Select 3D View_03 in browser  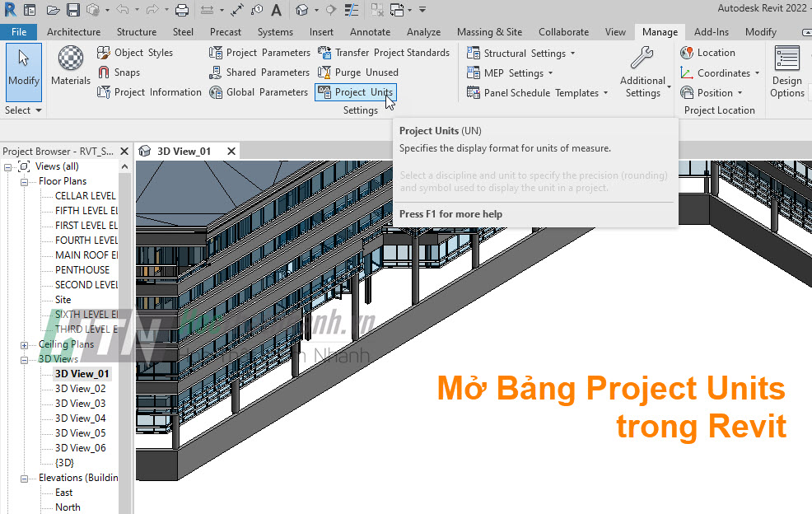coord(80,403)
